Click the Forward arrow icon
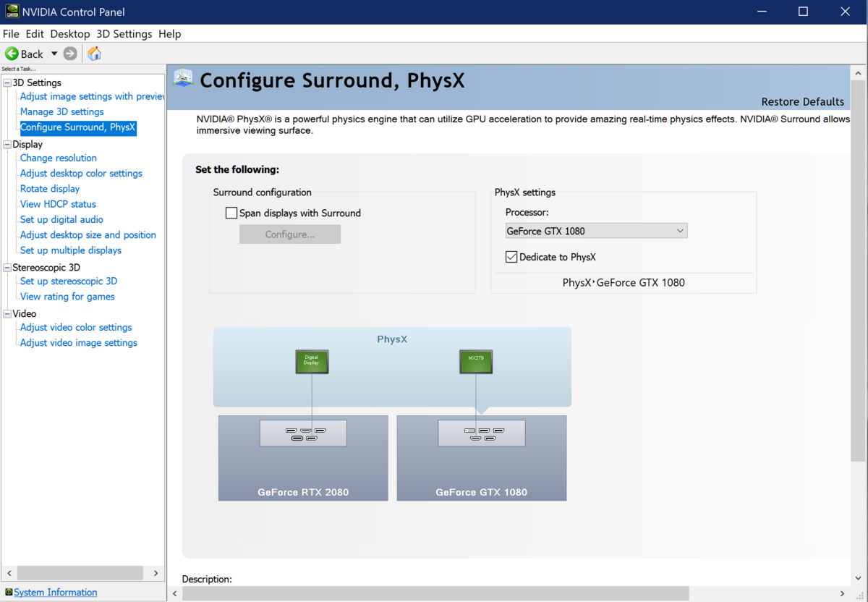This screenshot has width=868, height=602. point(70,54)
